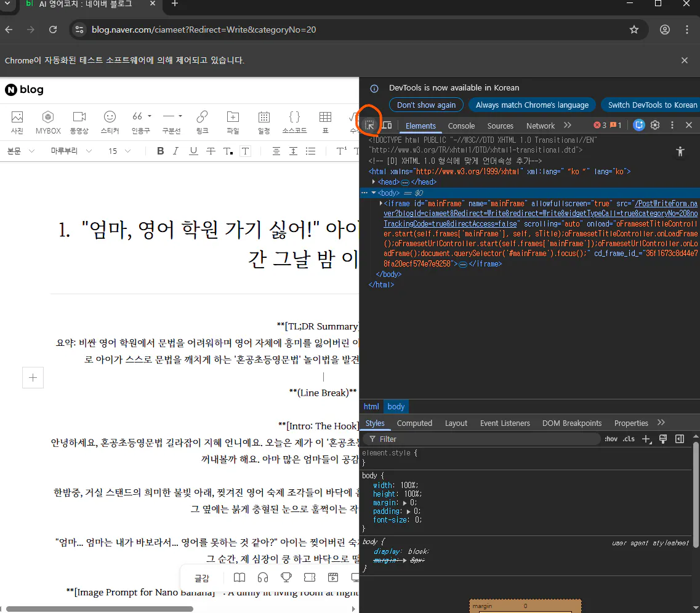Open text color picker
Image resolution: width=700 pixels, height=613 pixels.
(228, 151)
